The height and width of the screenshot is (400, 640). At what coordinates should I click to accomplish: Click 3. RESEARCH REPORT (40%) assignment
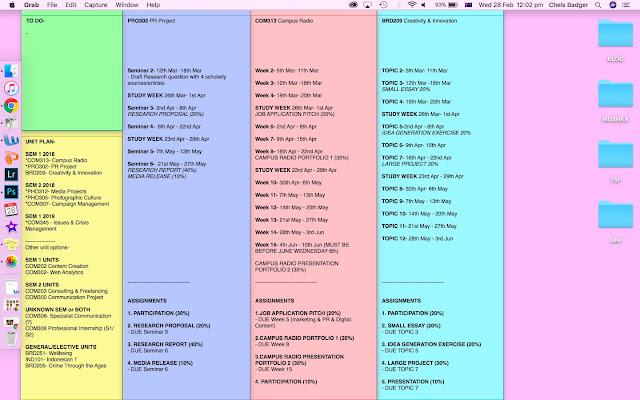pos(165,344)
